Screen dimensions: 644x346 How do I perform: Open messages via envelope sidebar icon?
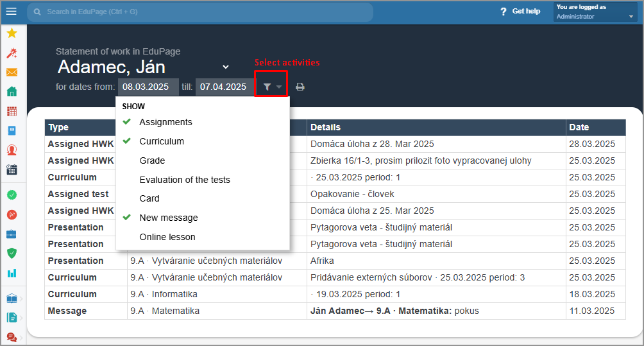[12, 73]
